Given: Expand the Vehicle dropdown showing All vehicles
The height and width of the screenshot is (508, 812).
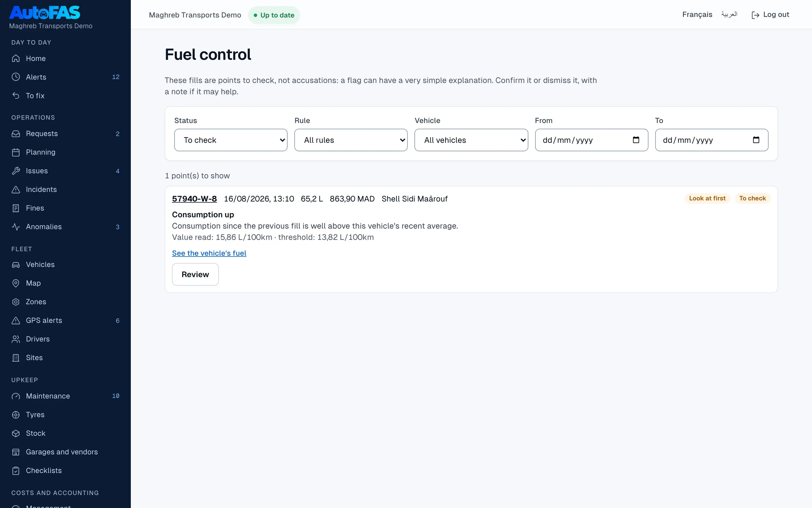Looking at the screenshot, I should click(471, 140).
